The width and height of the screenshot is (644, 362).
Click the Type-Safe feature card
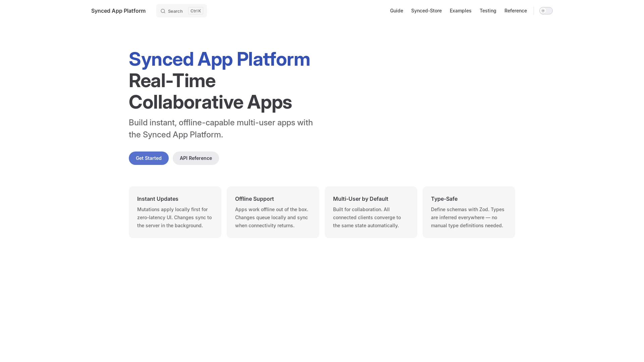(469, 212)
